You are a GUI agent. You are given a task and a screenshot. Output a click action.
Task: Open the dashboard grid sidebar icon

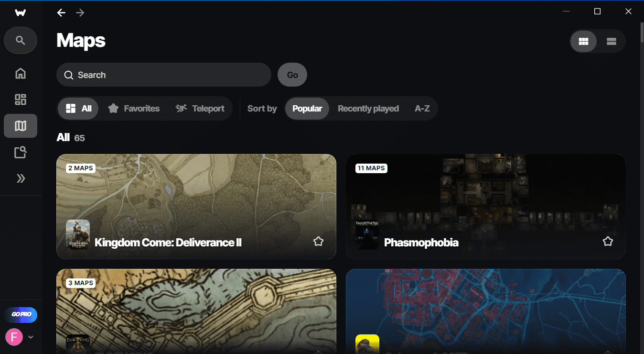pyautogui.click(x=21, y=100)
